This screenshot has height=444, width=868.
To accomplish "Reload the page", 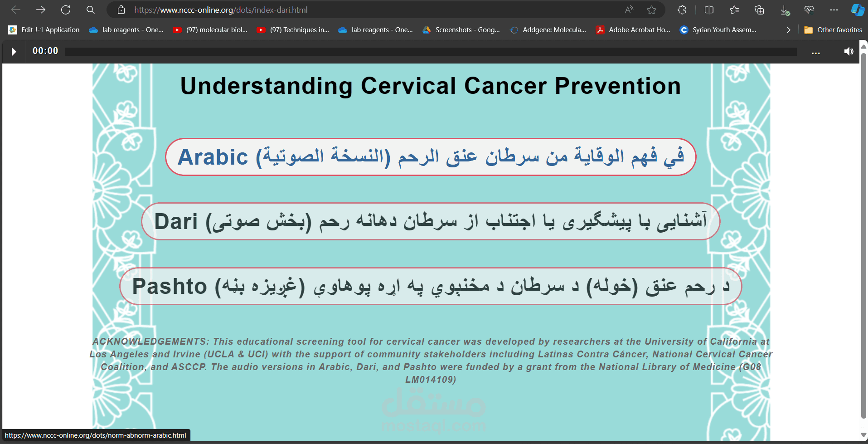I will pos(66,10).
